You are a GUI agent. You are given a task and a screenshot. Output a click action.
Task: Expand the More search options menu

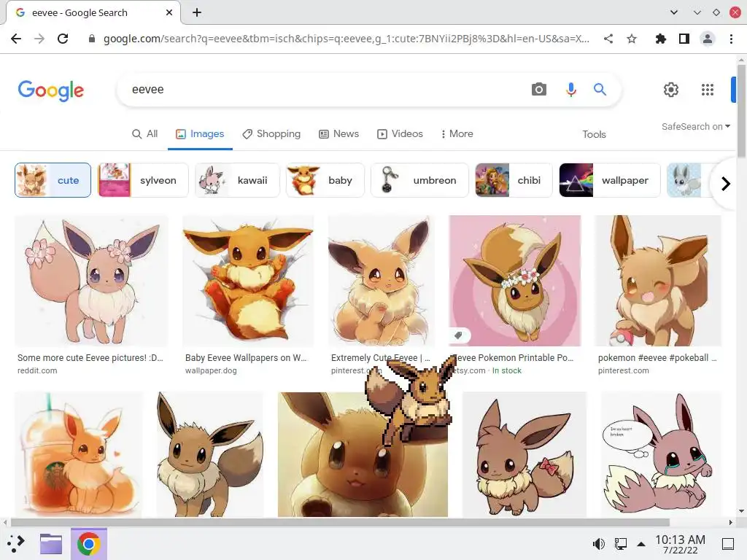(457, 134)
